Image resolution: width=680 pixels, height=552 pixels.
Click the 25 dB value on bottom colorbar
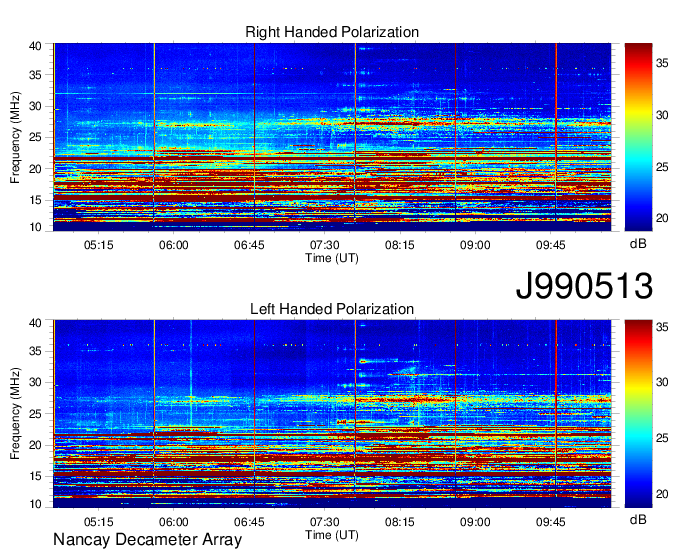tap(662, 438)
